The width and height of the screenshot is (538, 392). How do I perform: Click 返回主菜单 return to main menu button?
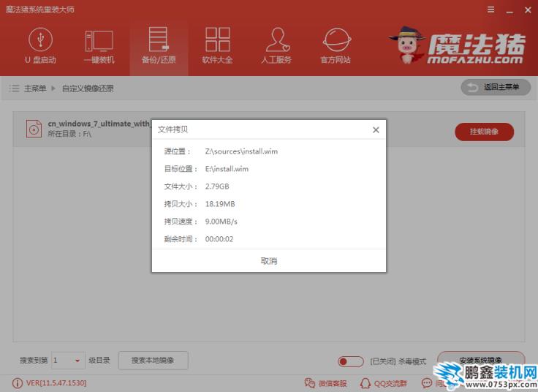pyautogui.click(x=496, y=87)
